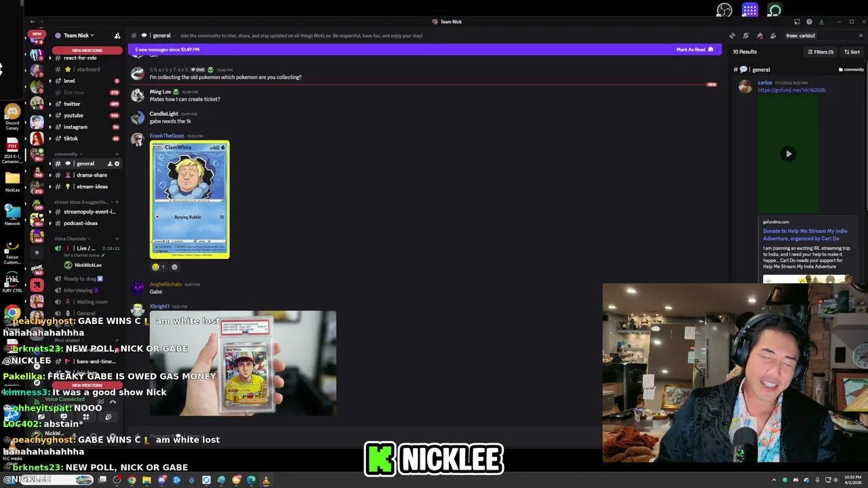Click SharkyTank's avatar in chat

click(x=138, y=73)
